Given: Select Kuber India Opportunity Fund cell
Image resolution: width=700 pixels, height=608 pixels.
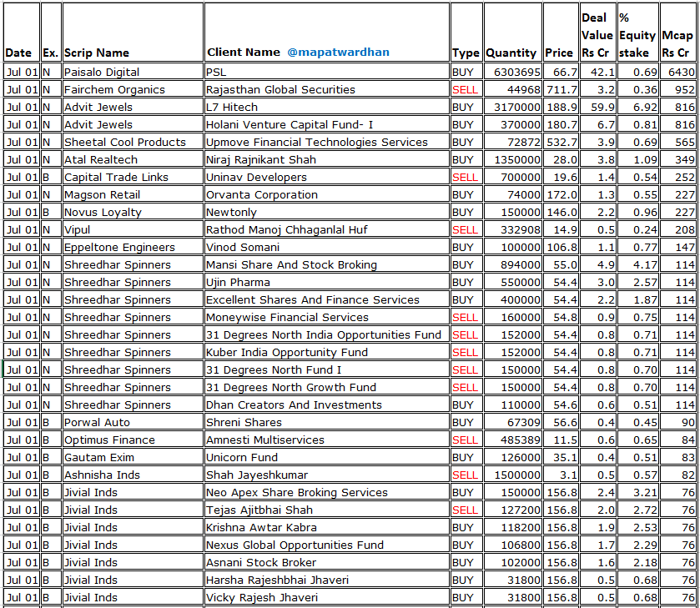Looking at the screenshot, I should [327, 352].
